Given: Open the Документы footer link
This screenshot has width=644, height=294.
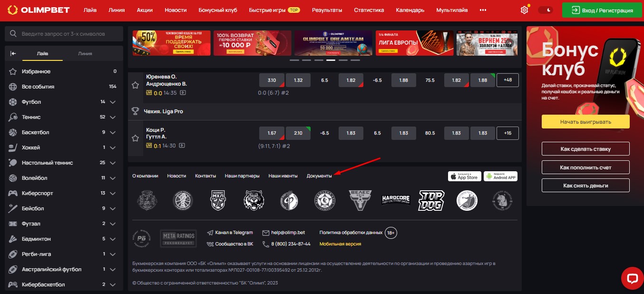Looking at the screenshot, I should tap(319, 176).
